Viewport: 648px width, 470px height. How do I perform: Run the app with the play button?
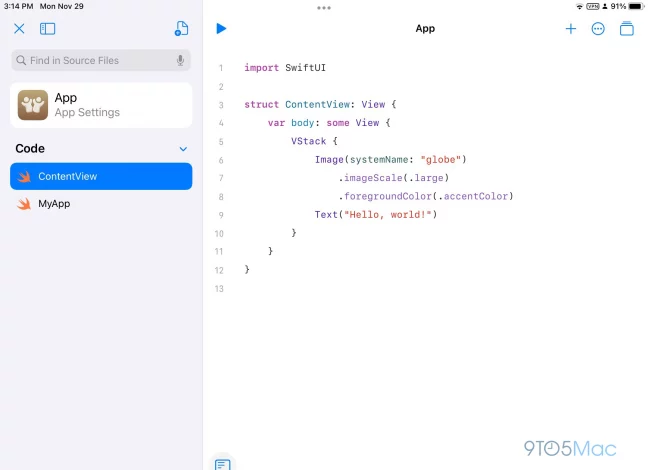[221, 29]
